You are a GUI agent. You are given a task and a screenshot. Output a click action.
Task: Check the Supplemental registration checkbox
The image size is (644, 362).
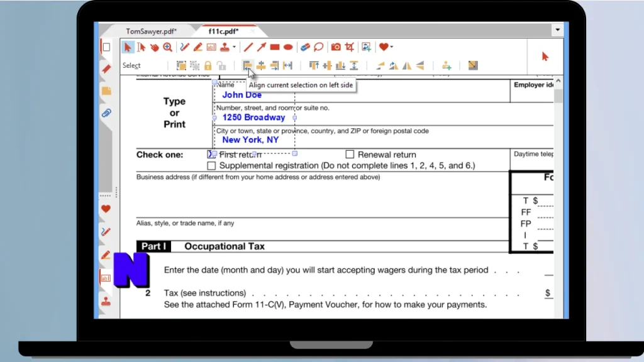pos(211,165)
